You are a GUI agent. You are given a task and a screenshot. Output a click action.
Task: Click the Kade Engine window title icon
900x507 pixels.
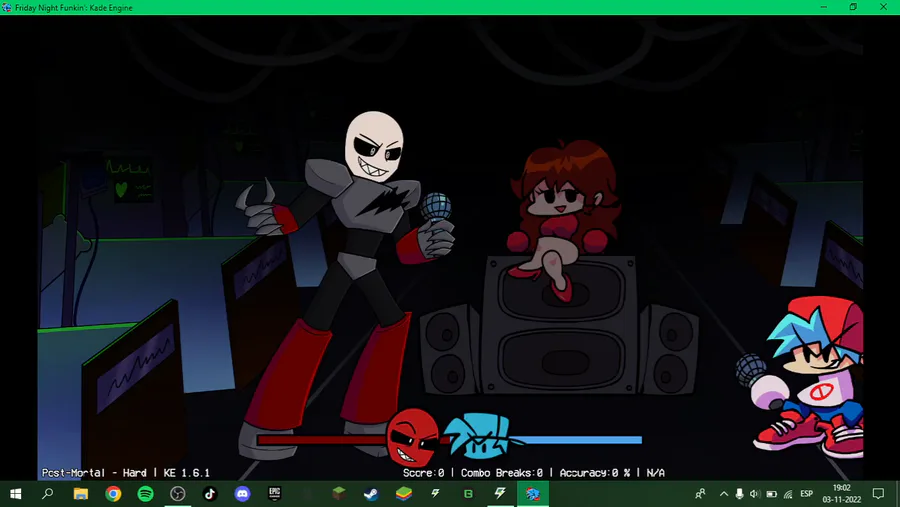click(6, 7)
